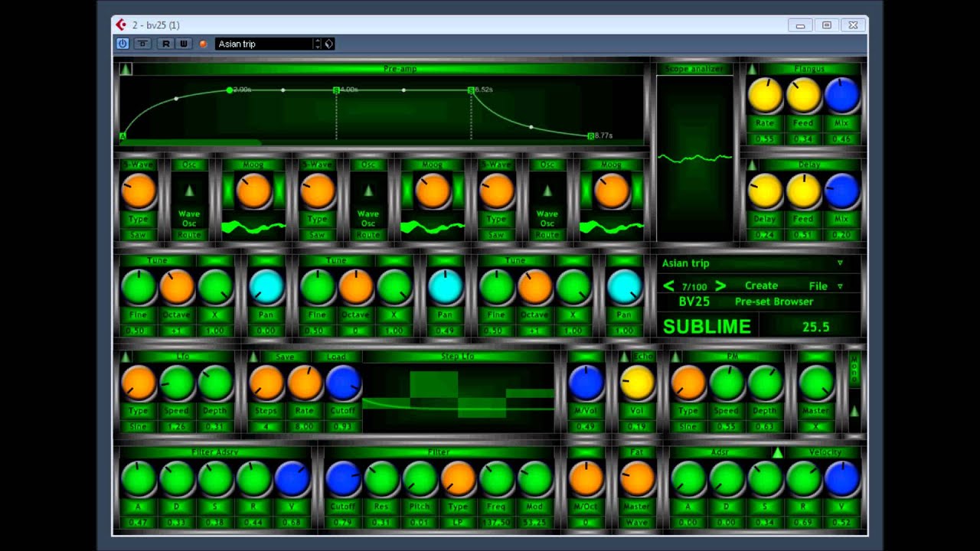Click the orange indicator dot in host toolbar

pos(203,44)
